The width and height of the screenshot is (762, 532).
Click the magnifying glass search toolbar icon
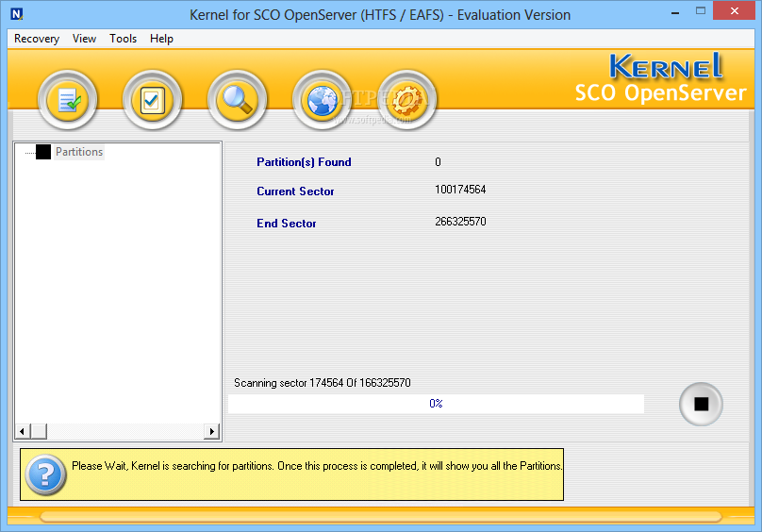click(237, 100)
